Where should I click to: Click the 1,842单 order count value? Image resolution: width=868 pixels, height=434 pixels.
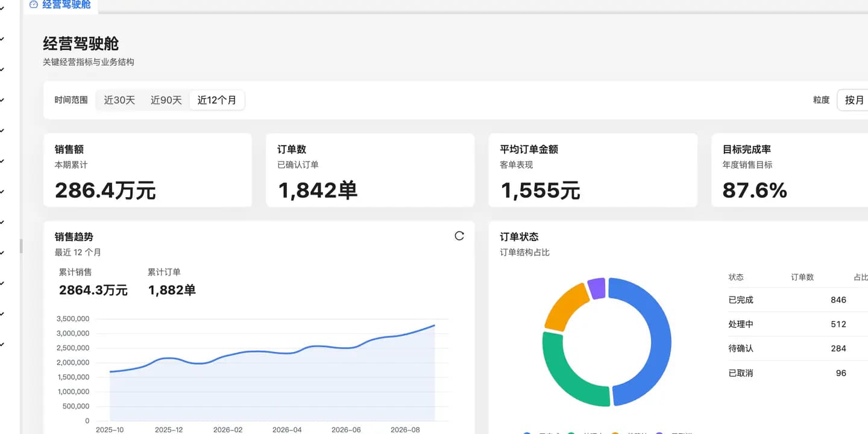coord(318,190)
